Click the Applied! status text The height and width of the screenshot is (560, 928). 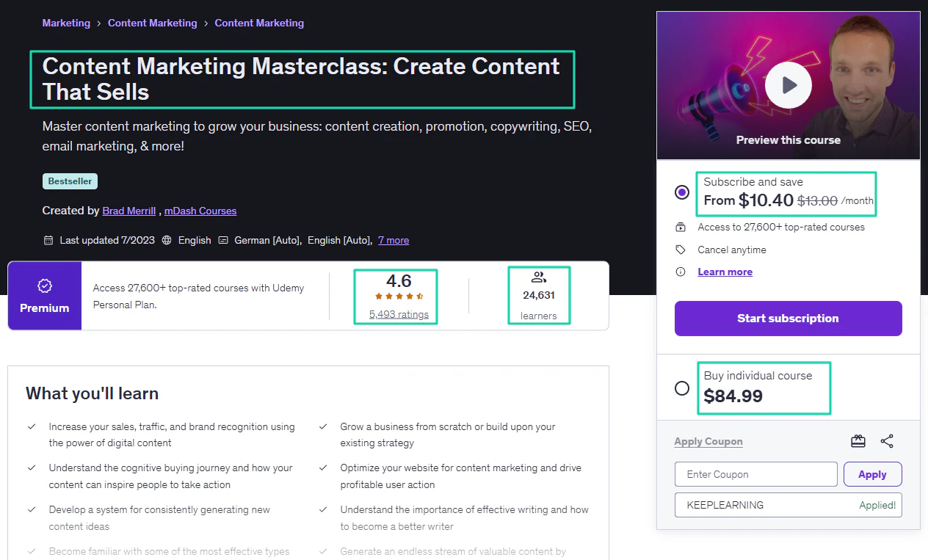point(877,505)
